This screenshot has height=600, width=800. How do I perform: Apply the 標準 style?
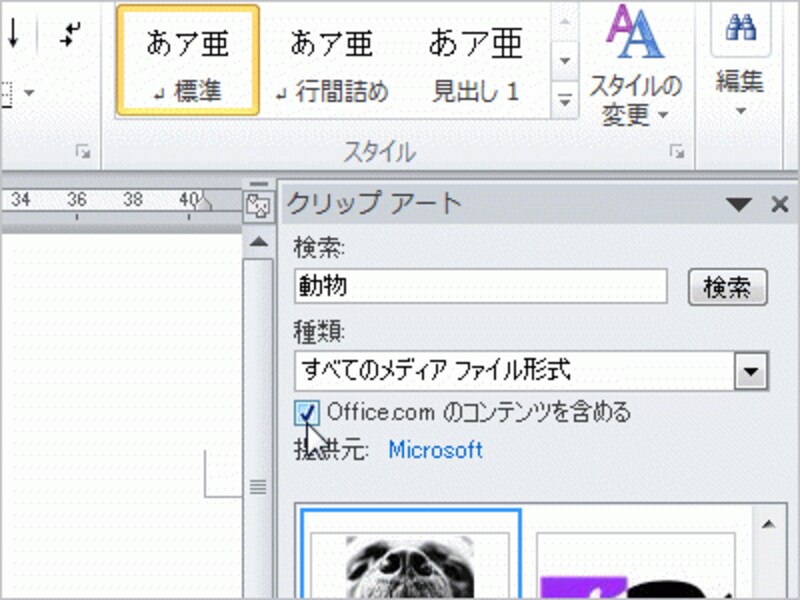[188, 60]
